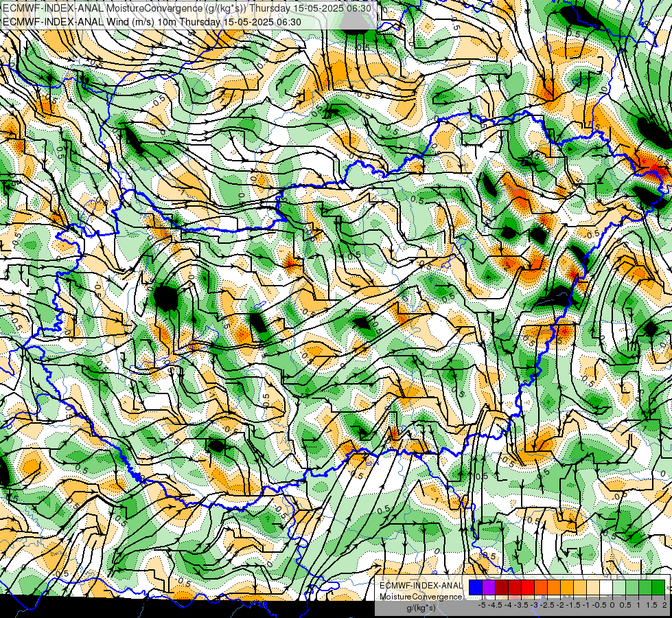Click the legend tick label '-4'

click(x=508, y=605)
